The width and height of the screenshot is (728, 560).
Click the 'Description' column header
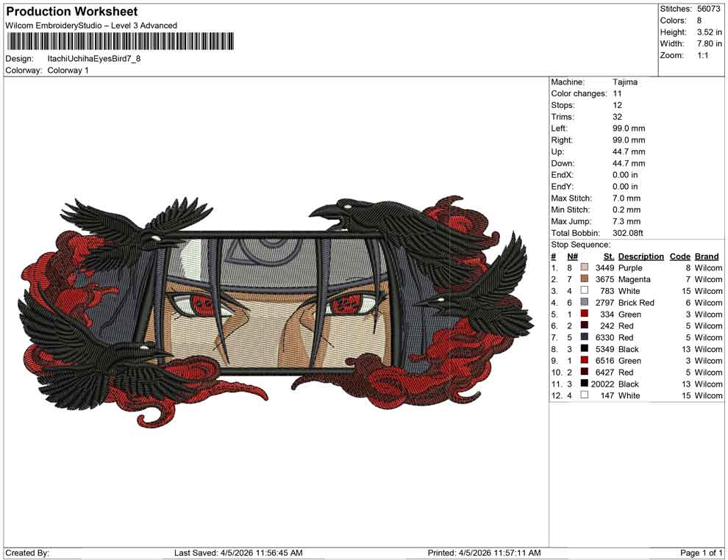(x=640, y=256)
